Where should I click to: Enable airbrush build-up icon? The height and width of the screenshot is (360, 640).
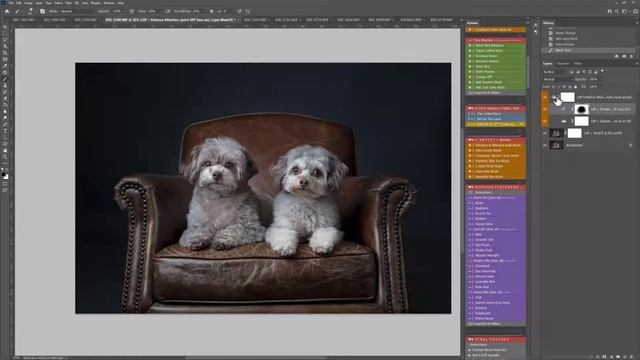pos(168,11)
